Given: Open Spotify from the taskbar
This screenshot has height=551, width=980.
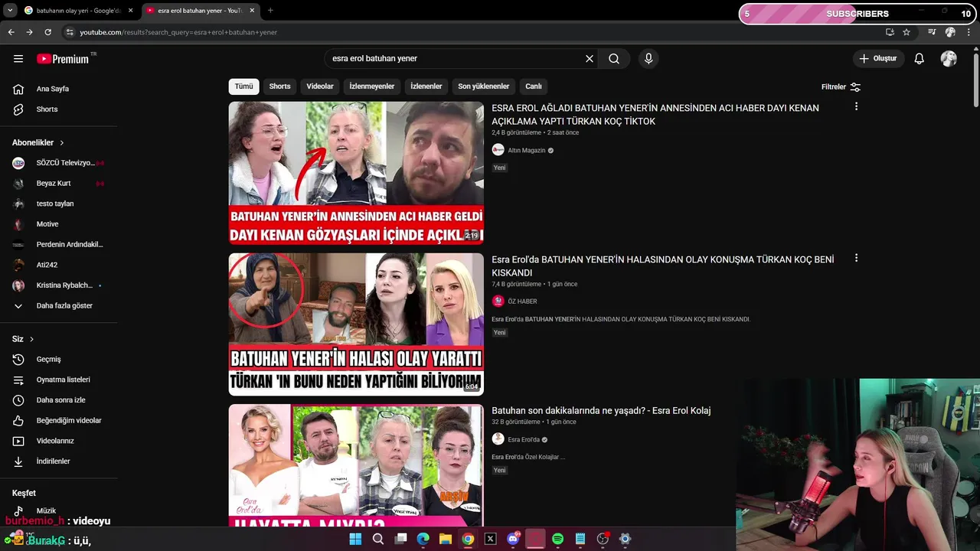Looking at the screenshot, I should click(557, 539).
